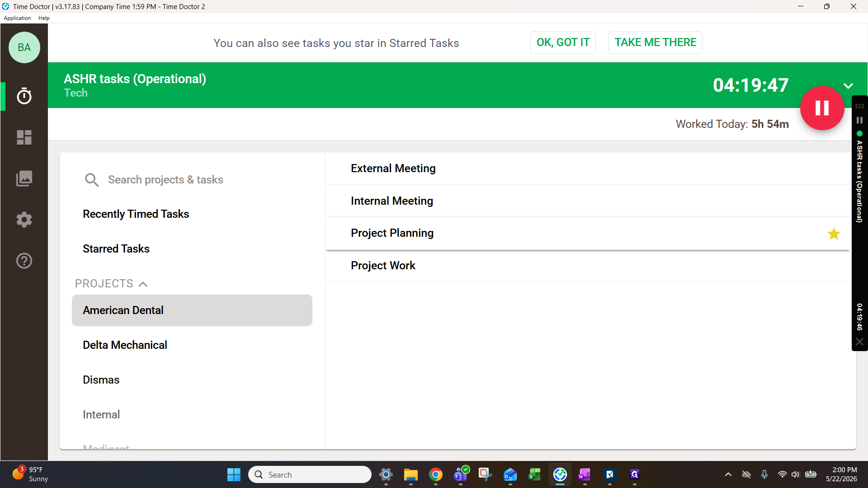The width and height of the screenshot is (868, 488).
Task: Open the settings gear in sidebar
Action: click(x=24, y=220)
